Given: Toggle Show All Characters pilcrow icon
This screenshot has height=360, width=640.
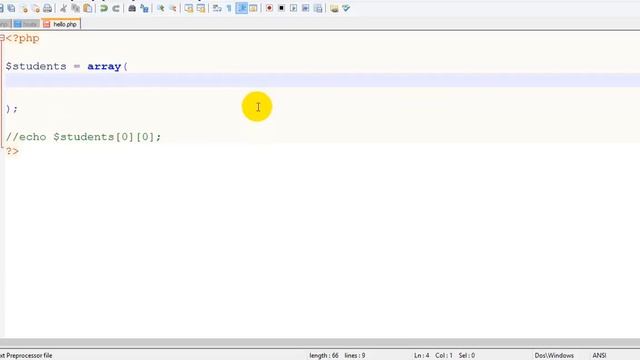Looking at the screenshot, I should 229,8.
